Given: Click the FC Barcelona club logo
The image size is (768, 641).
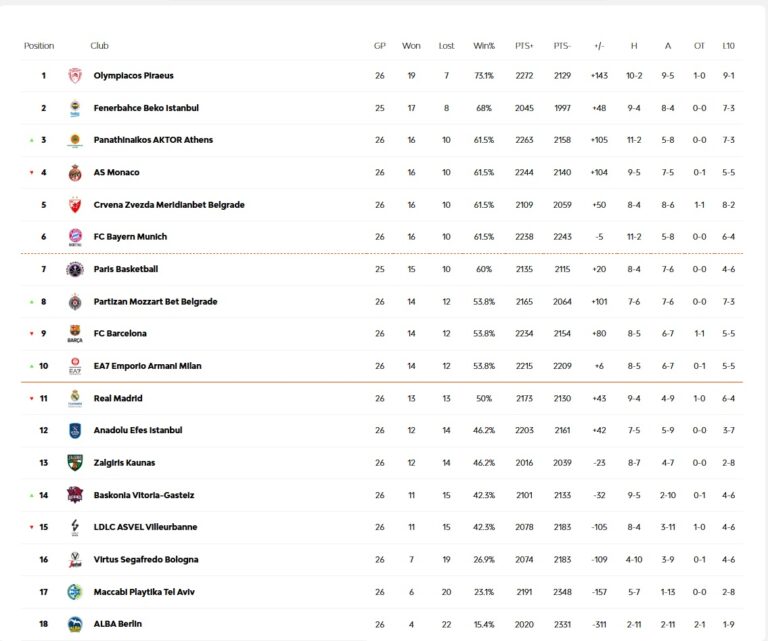Looking at the screenshot, I should pyautogui.click(x=75, y=334).
